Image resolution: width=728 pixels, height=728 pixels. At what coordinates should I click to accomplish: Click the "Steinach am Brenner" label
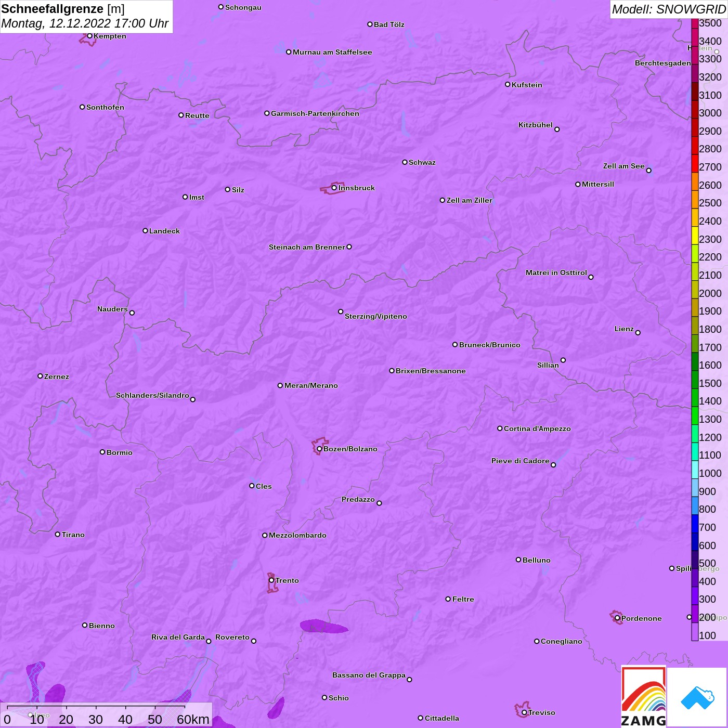pyautogui.click(x=307, y=247)
